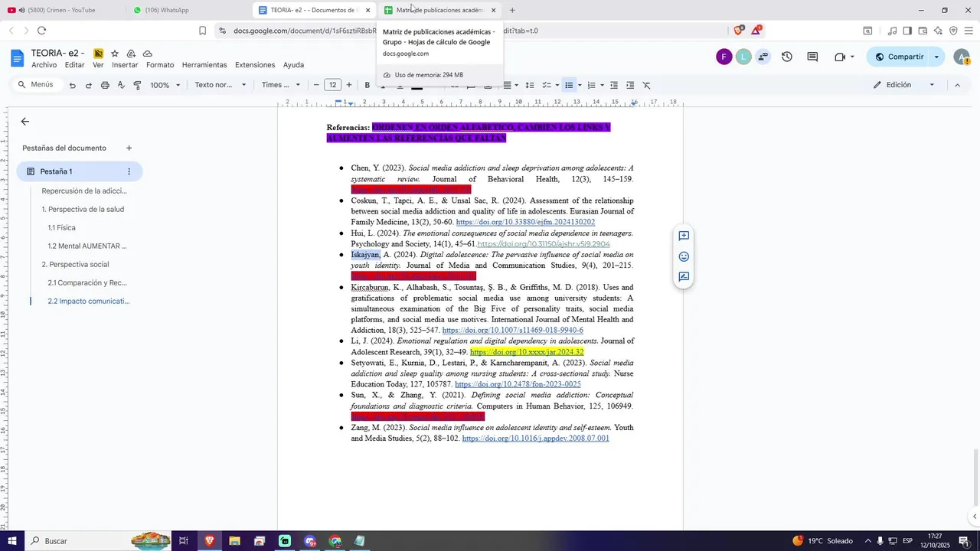Go to '2. Perspectiva social' outline heading
The image size is (980, 551).
pyautogui.click(x=75, y=264)
